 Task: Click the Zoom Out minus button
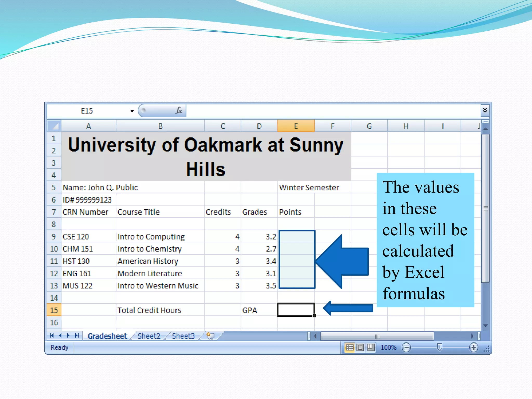pyautogui.click(x=406, y=348)
